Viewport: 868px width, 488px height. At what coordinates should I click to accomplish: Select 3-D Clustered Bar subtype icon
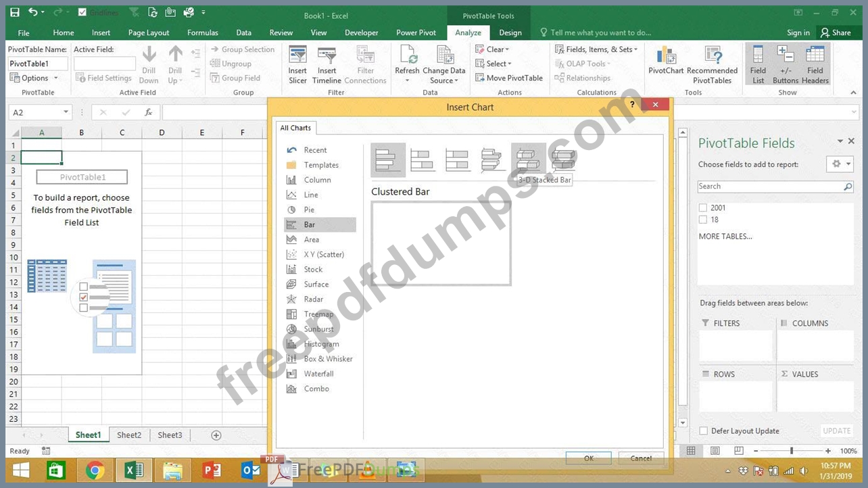tap(492, 160)
